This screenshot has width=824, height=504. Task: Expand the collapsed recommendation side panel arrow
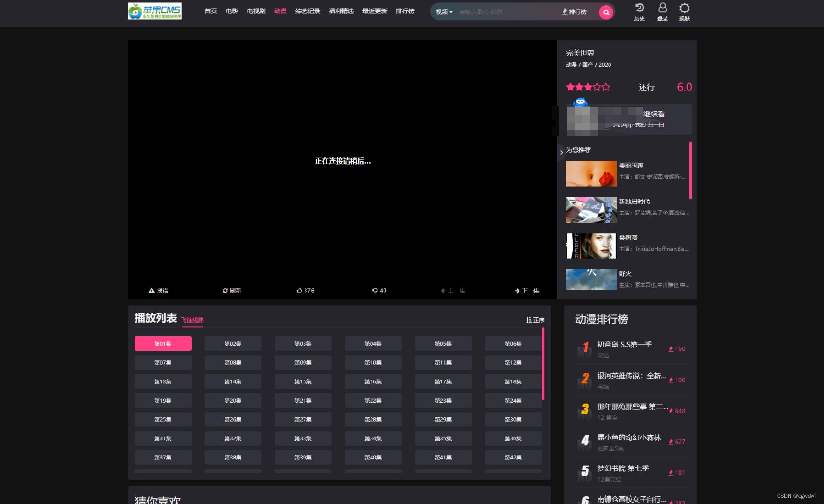[561, 152]
